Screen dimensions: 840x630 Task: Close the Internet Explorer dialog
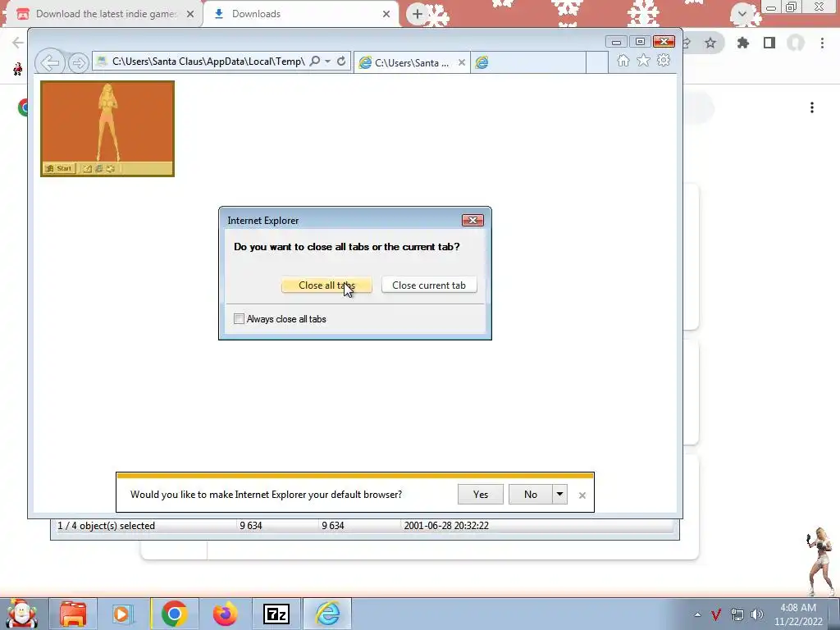pos(472,220)
